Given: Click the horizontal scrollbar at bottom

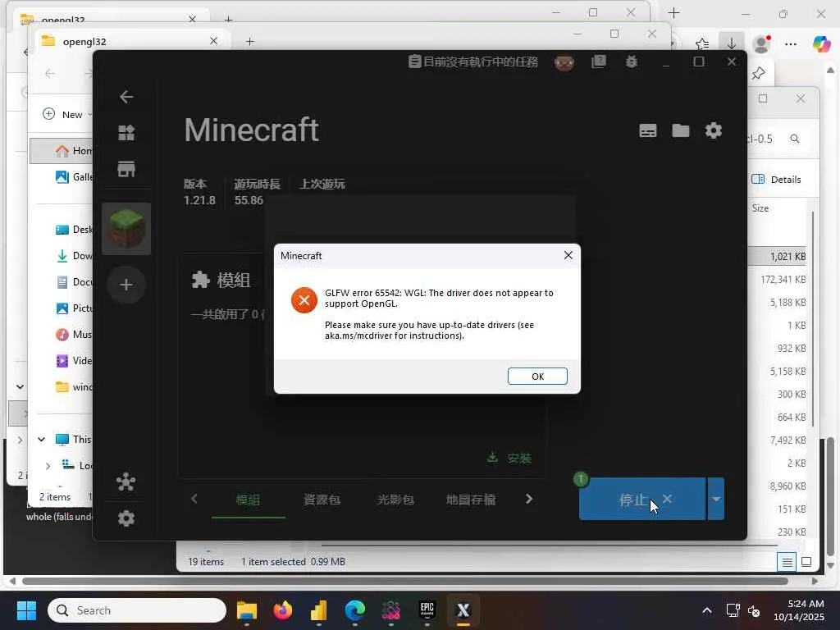Looking at the screenshot, I should tap(404, 582).
